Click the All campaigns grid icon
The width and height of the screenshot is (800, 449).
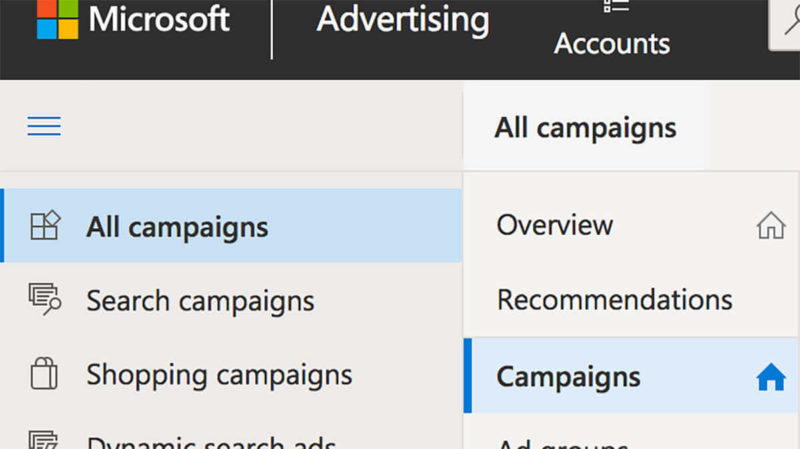tap(45, 225)
